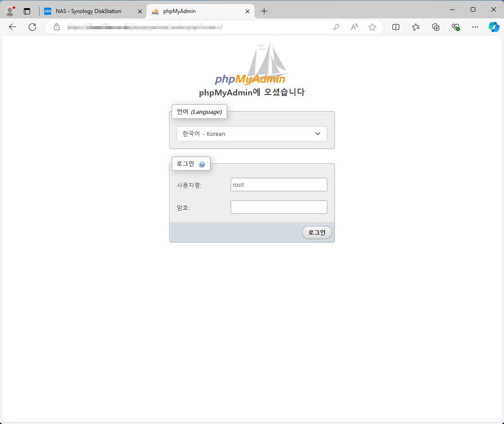Go back to the previous page
The width and height of the screenshot is (504, 424).
tap(13, 27)
